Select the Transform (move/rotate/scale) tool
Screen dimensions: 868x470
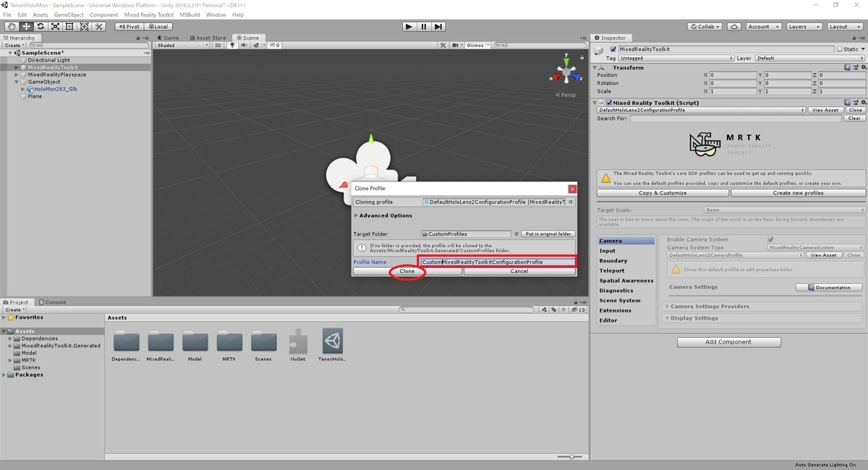pyautogui.click(x=84, y=27)
